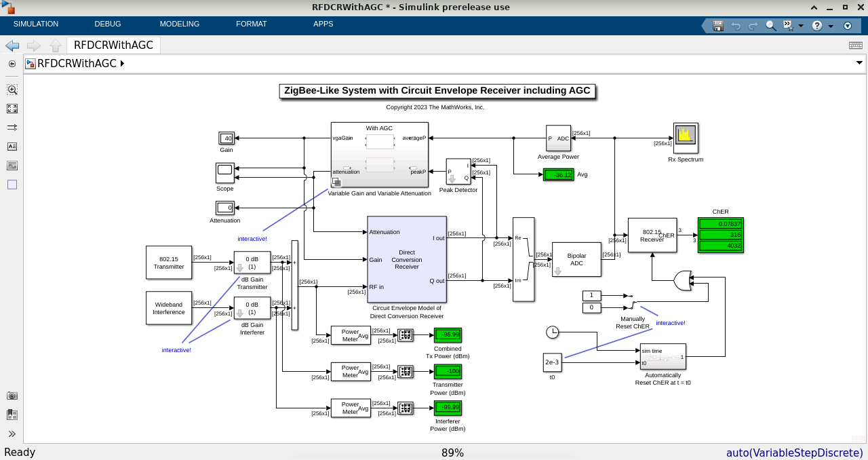Click the magnifier search icon in the toolbar

pyautogui.click(x=771, y=26)
